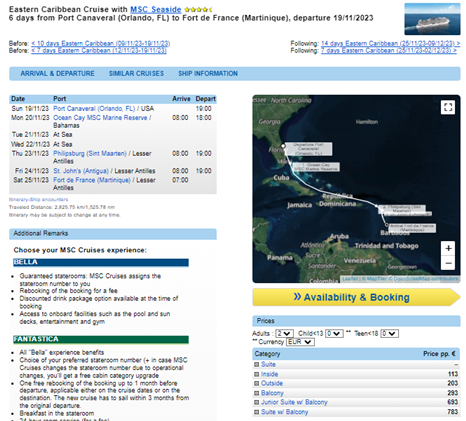Click the OpenStreetMap contributors link
The width and height of the screenshot is (466, 421).
click(x=426, y=279)
